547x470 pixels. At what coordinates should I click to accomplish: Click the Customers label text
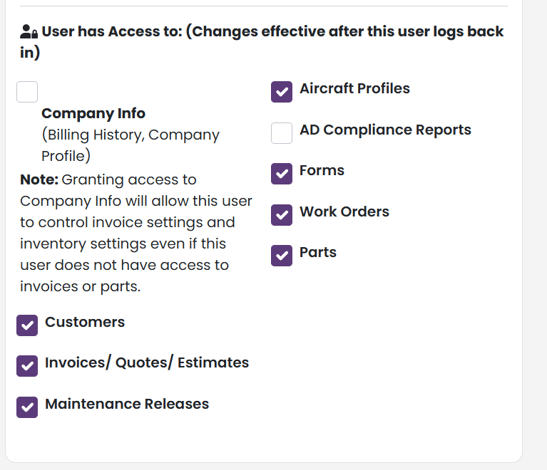coord(85,322)
